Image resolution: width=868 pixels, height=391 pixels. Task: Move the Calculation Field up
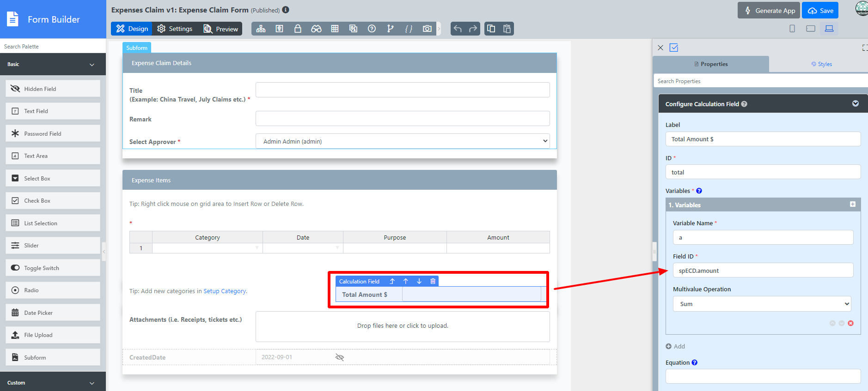pos(406,281)
